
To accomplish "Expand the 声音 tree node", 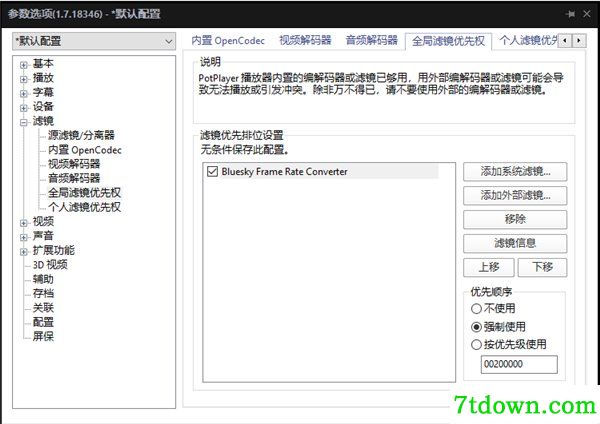I will click(x=24, y=237).
